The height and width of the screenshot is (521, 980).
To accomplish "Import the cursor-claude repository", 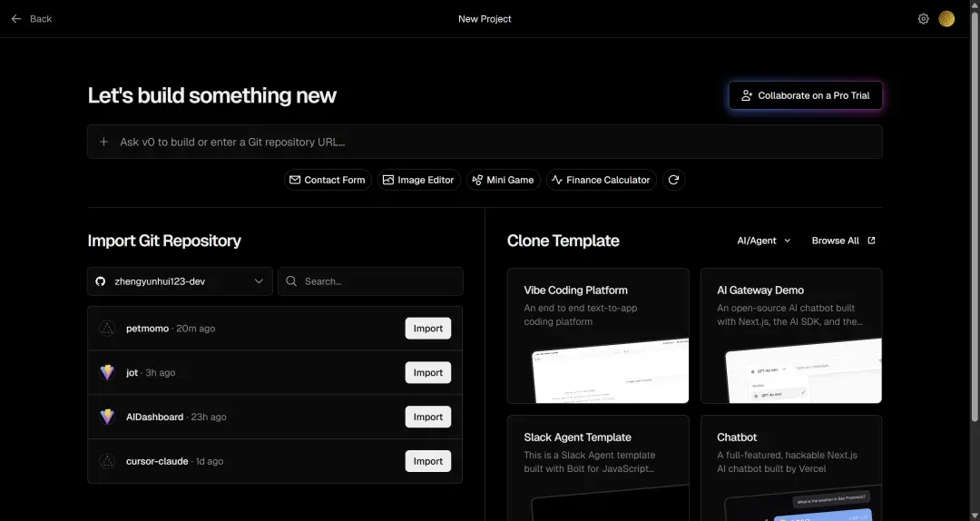I will point(428,461).
